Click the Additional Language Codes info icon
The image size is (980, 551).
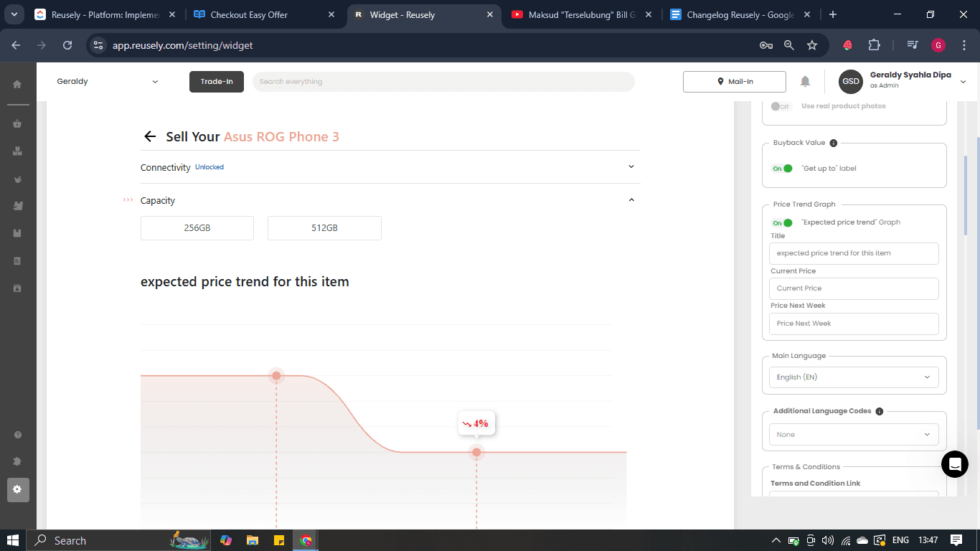(879, 411)
